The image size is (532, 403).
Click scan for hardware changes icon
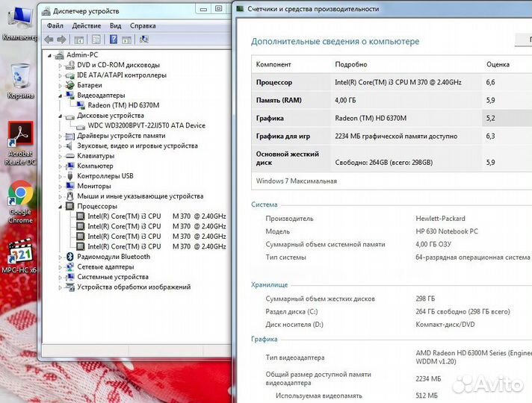click(x=144, y=40)
